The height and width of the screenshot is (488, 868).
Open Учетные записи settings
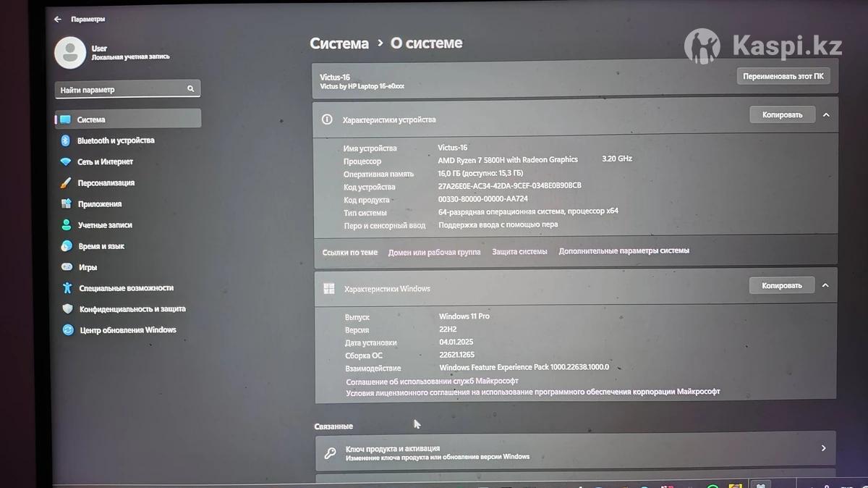(x=105, y=225)
